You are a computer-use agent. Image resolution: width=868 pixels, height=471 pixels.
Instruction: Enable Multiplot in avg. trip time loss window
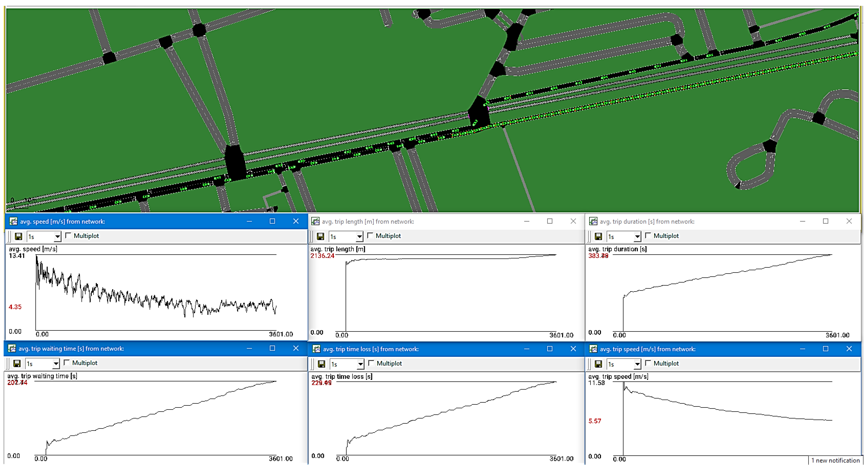click(371, 363)
